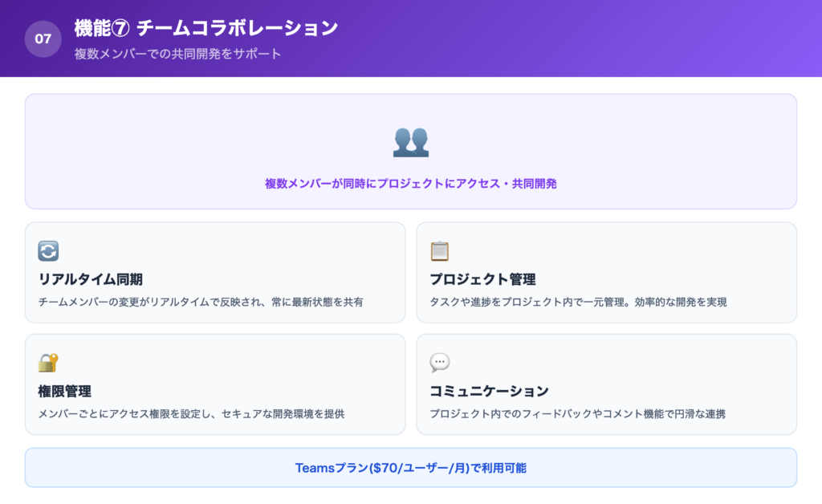Click the lock icon to open security settings

coord(48,362)
